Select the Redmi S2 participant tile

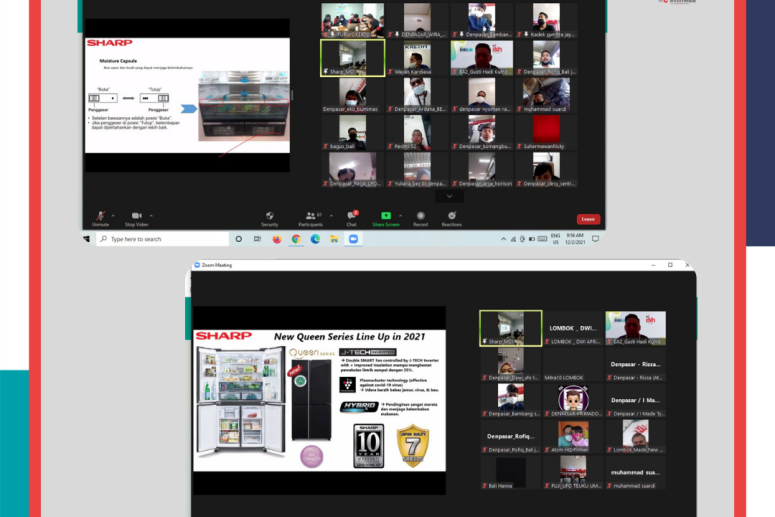417,132
